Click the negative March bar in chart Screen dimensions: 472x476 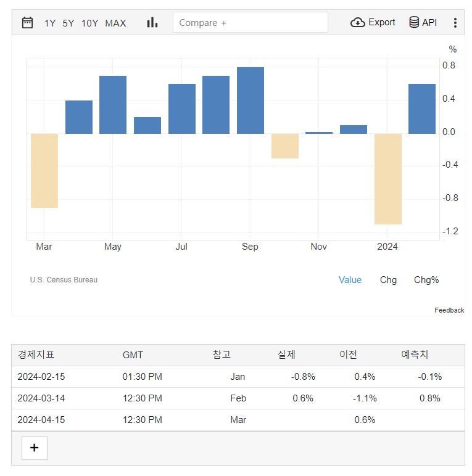coord(44,171)
